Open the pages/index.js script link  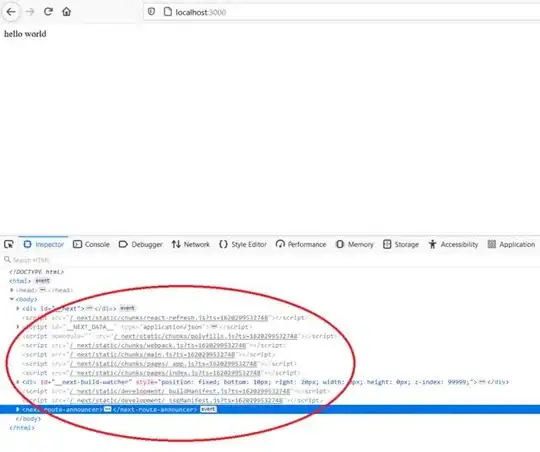coord(165,373)
